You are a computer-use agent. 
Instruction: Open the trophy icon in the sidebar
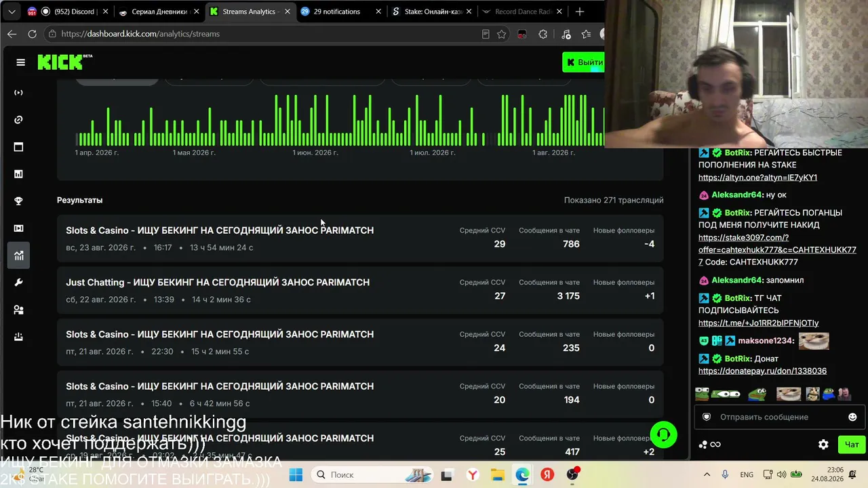pos(19,201)
